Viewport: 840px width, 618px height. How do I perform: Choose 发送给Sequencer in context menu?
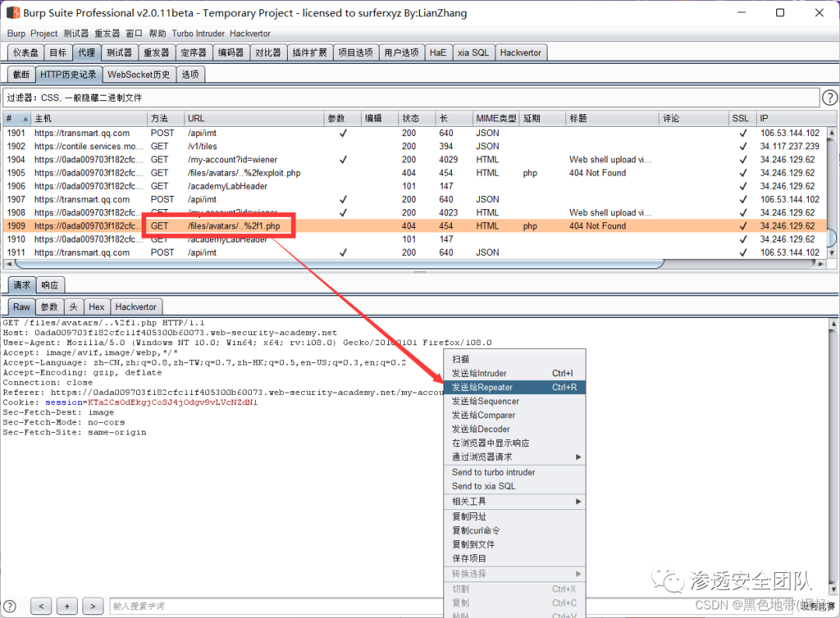515,401
